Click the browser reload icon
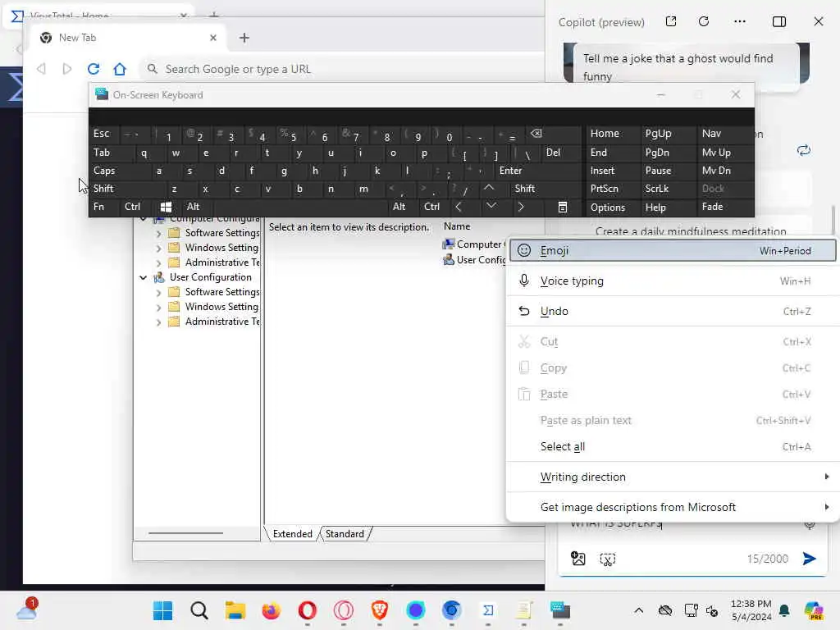The width and height of the screenshot is (840, 630). 94,69
